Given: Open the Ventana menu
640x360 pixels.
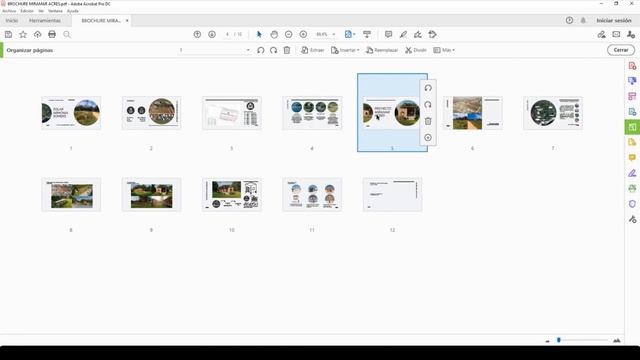Looking at the screenshot, I should pos(55,11).
